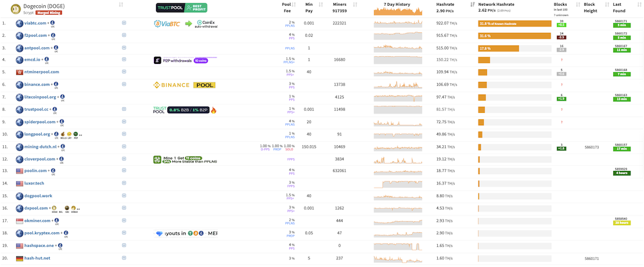Click the Cloverpool Mine 1 Get banner
Image resolution: width=644 pixels, height=267 pixels.
[185, 159]
